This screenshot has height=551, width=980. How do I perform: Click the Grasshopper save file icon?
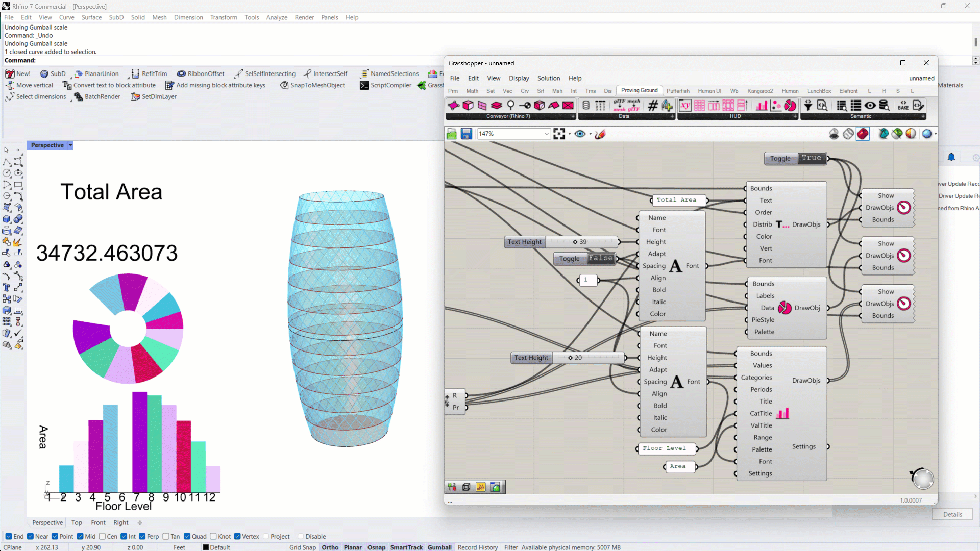tap(466, 134)
